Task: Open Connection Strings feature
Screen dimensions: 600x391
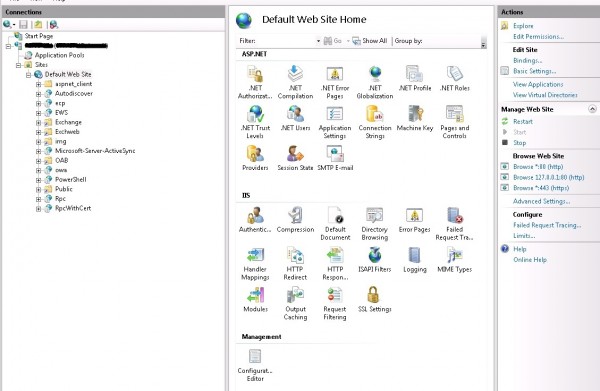Action: 375,122
